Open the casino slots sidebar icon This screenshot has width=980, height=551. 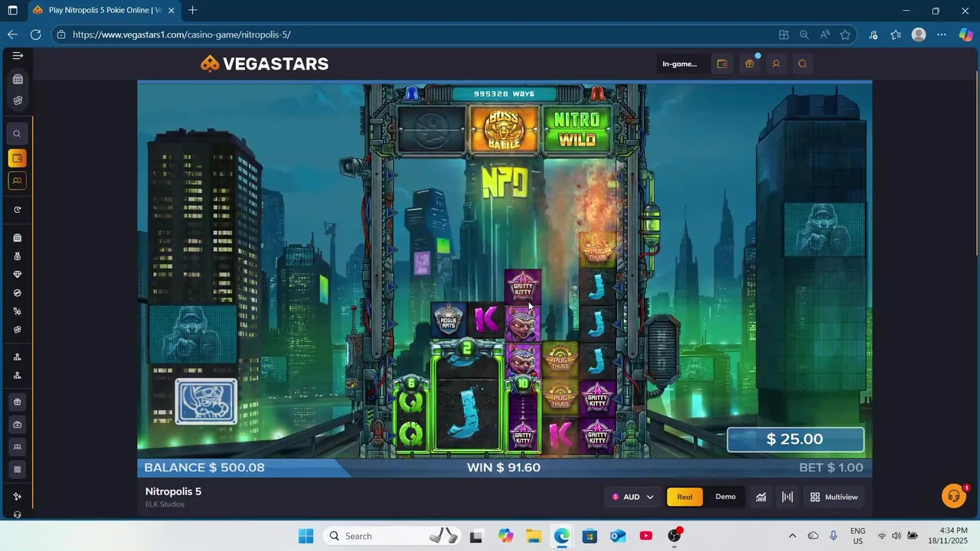click(18, 80)
